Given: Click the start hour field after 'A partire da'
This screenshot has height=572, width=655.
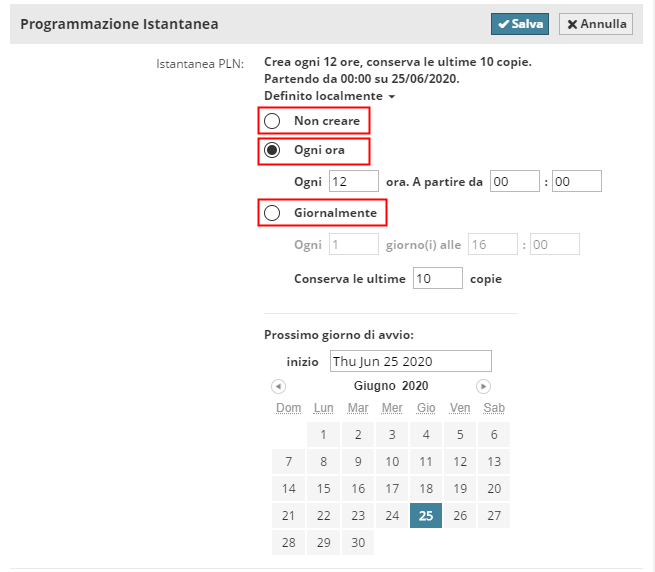Looking at the screenshot, I should (x=514, y=181).
